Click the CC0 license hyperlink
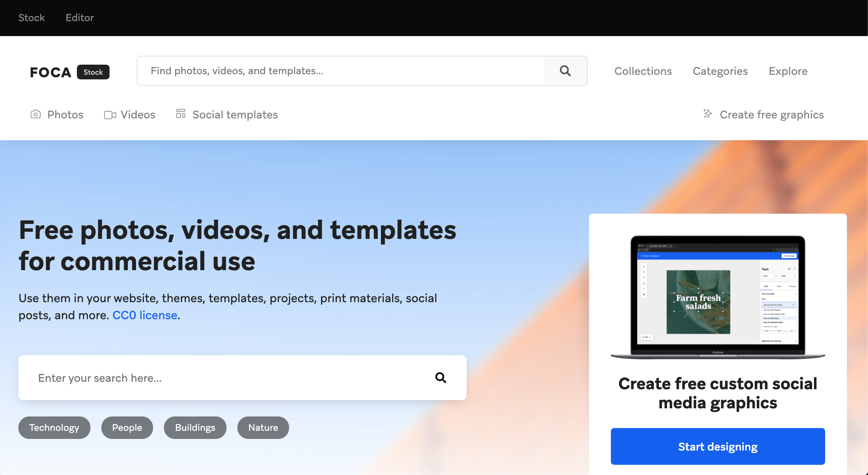Screen dimensions: 868x475 tap(145, 315)
